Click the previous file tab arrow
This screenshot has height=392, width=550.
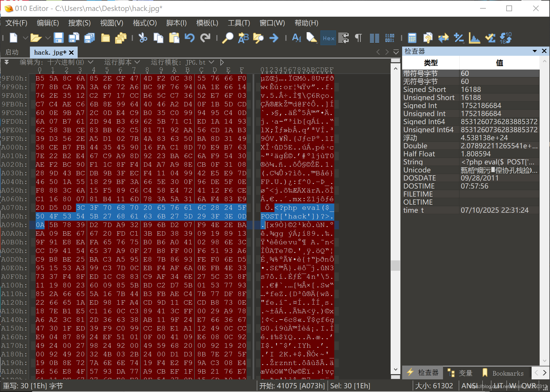click(x=378, y=52)
